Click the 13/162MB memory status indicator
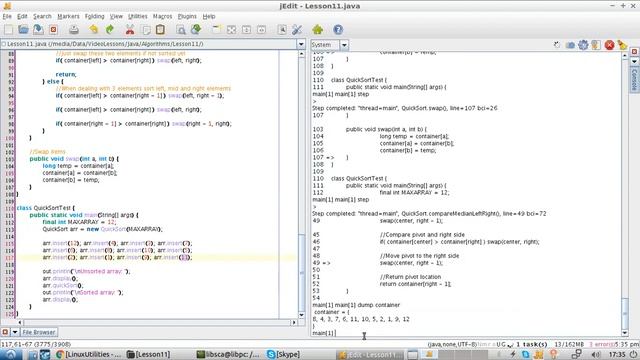Screen dimensions: 640x360 (569, 344)
